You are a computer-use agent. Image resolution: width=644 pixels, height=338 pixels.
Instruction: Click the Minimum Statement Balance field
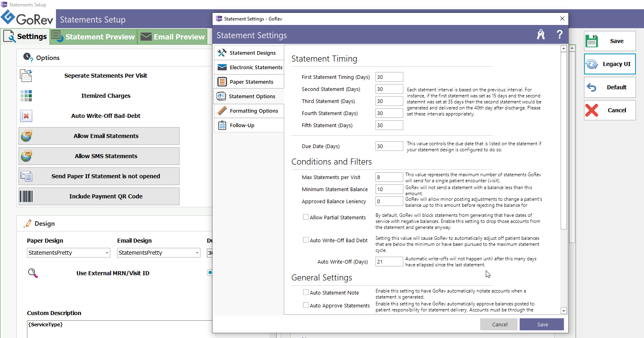point(389,189)
